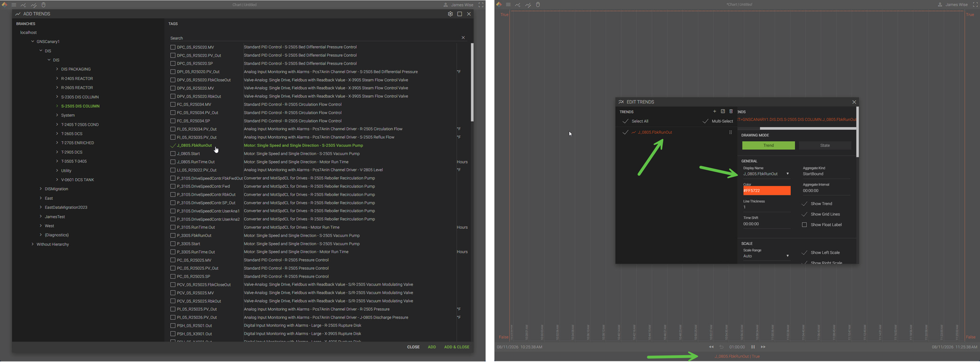Select localhost in Branches tree

28,32
